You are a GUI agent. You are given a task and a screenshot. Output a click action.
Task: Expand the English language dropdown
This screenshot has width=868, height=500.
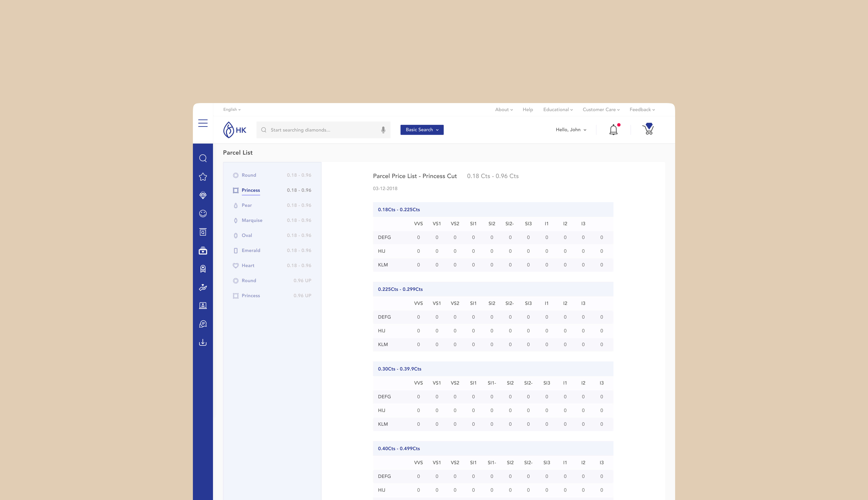click(232, 110)
